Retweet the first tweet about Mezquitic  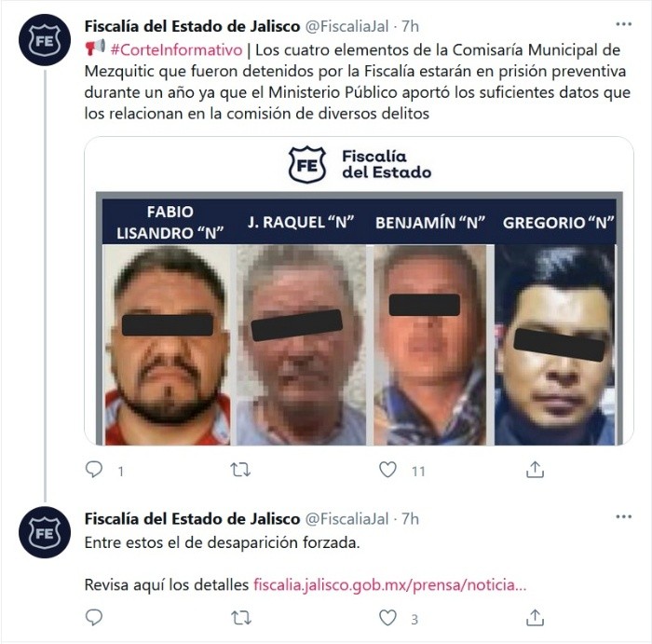[240, 470]
